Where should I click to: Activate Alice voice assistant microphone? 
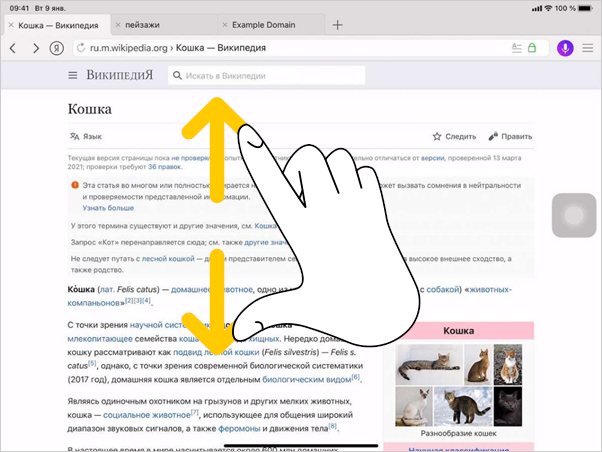[x=565, y=48]
